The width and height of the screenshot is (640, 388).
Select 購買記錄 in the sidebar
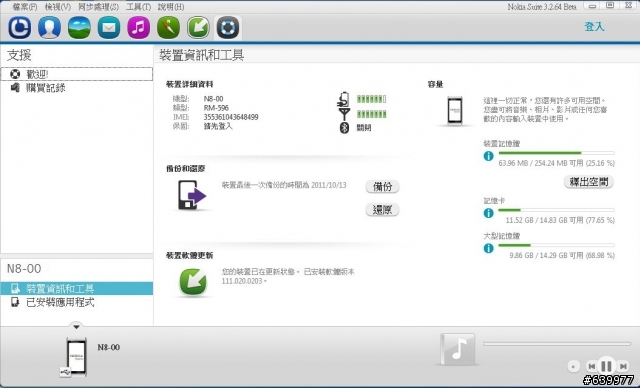pyautogui.click(x=77, y=88)
